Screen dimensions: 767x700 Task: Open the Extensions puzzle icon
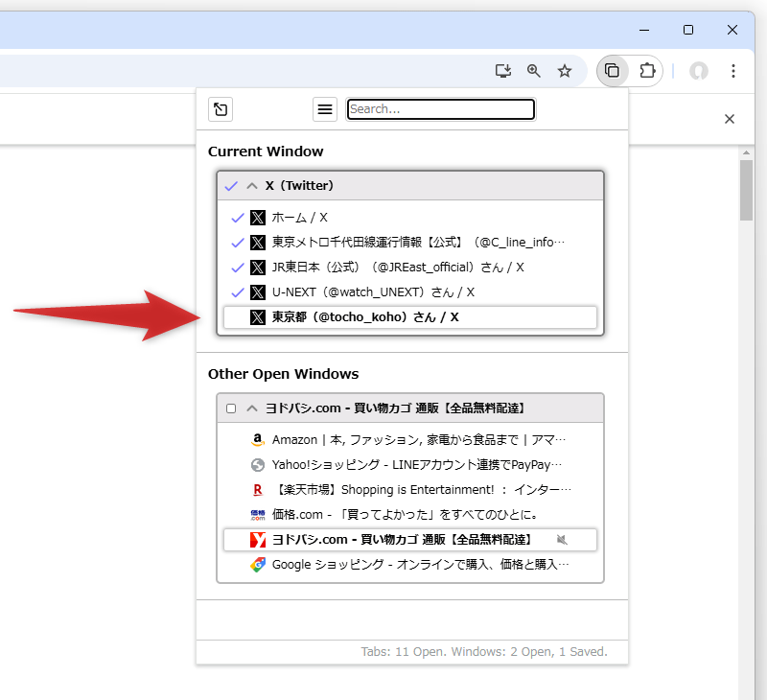(647, 71)
